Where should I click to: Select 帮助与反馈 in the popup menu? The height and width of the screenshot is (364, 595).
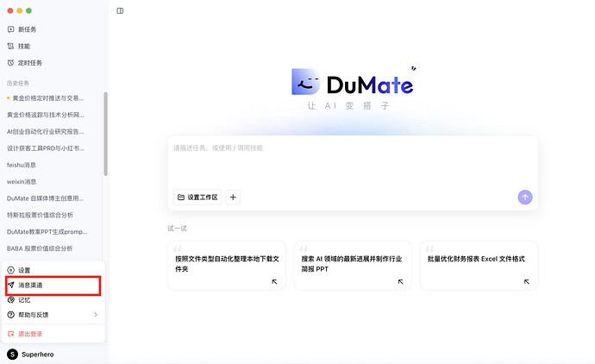click(x=53, y=315)
